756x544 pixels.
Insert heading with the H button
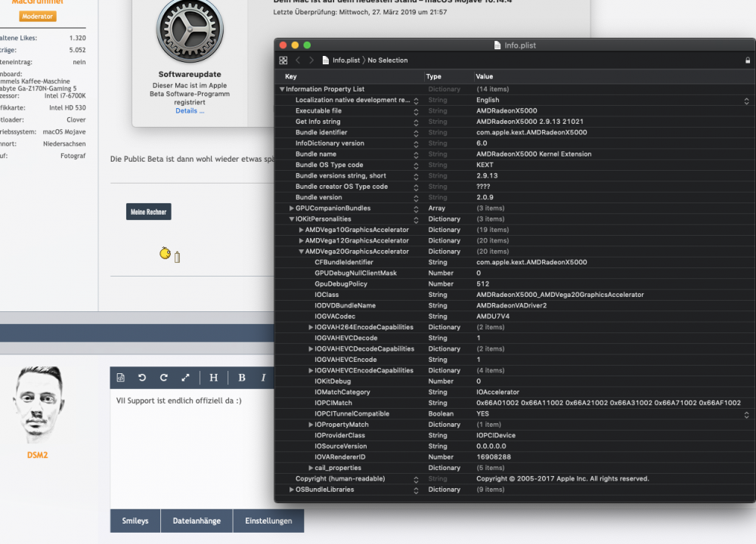coord(214,378)
